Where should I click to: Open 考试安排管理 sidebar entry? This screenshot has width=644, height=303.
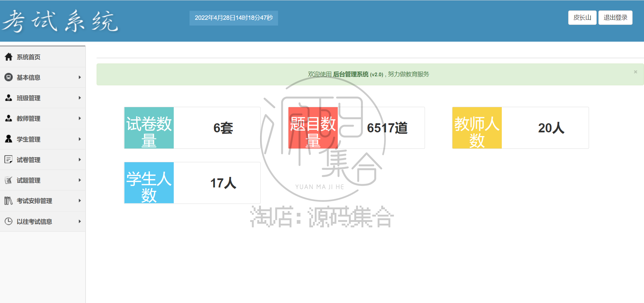(x=43, y=201)
